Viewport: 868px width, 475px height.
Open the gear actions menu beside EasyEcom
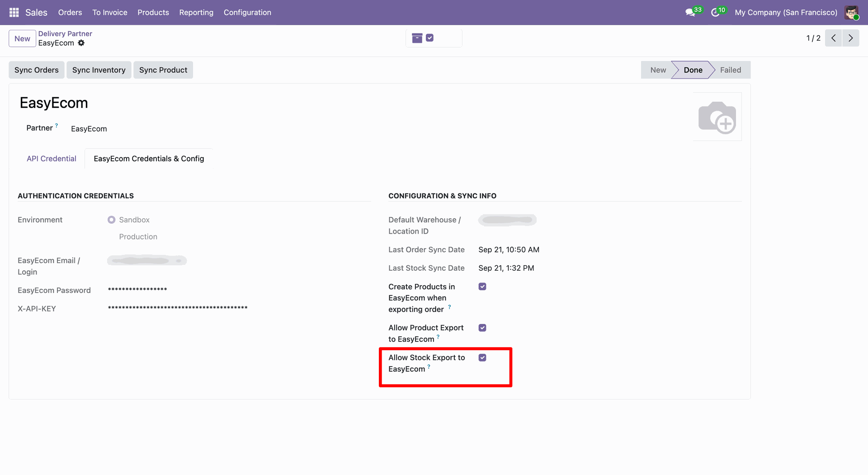click(81, 43)
